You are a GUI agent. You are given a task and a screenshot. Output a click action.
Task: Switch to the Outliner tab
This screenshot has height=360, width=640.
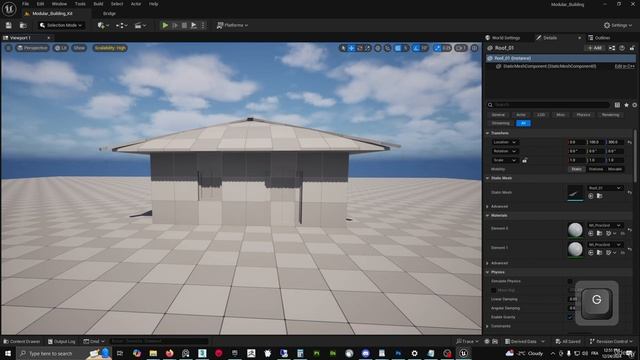click(599, 38)
